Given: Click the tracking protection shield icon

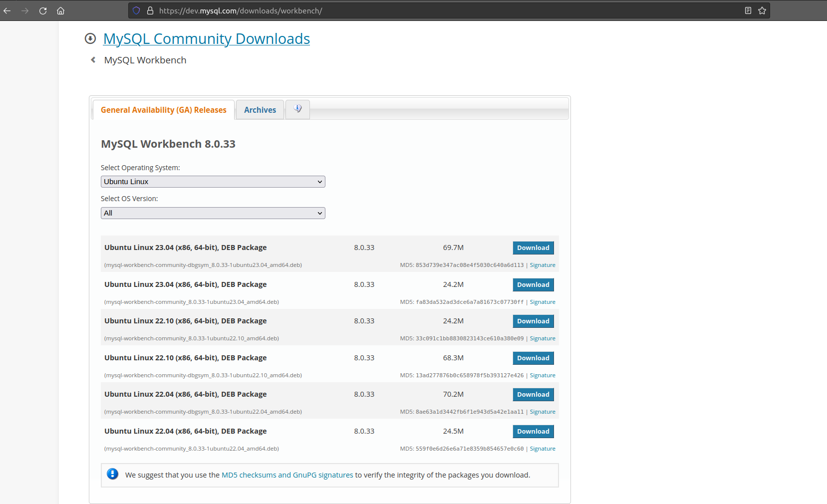Looking at the screenshot, I should (x=136, y=10).
